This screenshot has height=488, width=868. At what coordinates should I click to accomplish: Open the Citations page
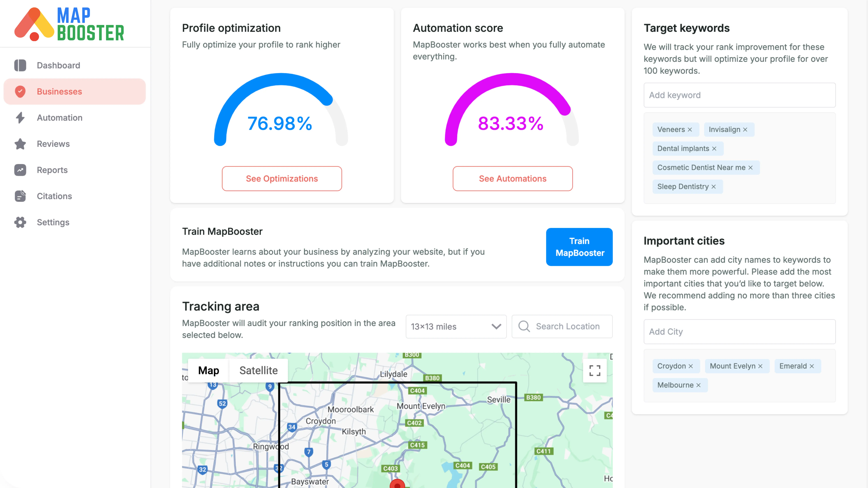click(75, 196)
